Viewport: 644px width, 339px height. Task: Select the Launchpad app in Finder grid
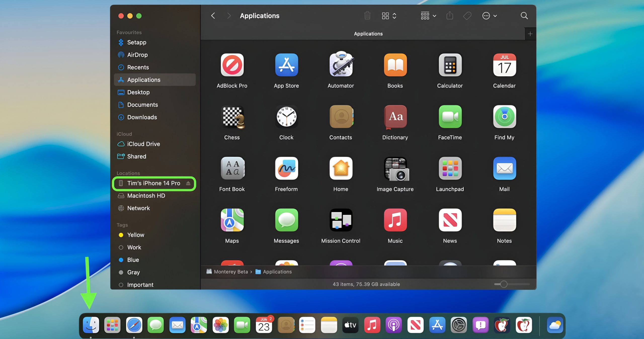point(450,168)
